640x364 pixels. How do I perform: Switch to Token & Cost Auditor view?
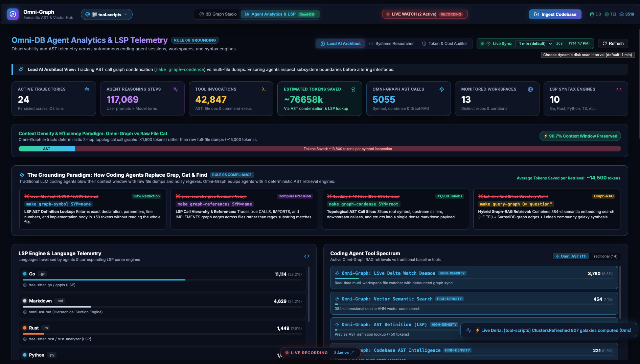pos(444,44)
